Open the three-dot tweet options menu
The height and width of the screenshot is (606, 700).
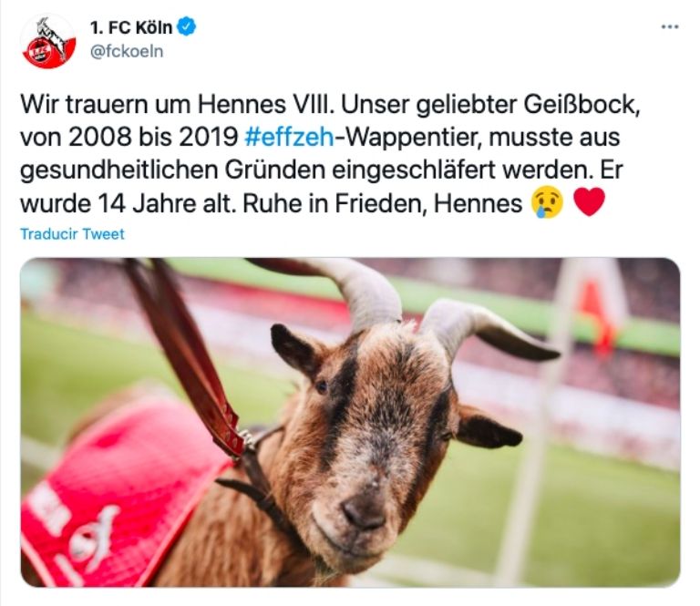pyautogui.click(x=670, y=27)
